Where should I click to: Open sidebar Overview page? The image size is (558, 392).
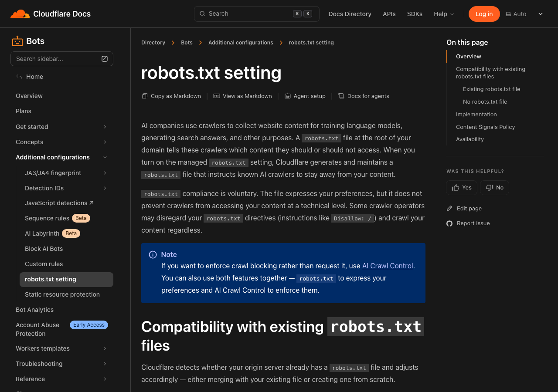coord(29,96)
